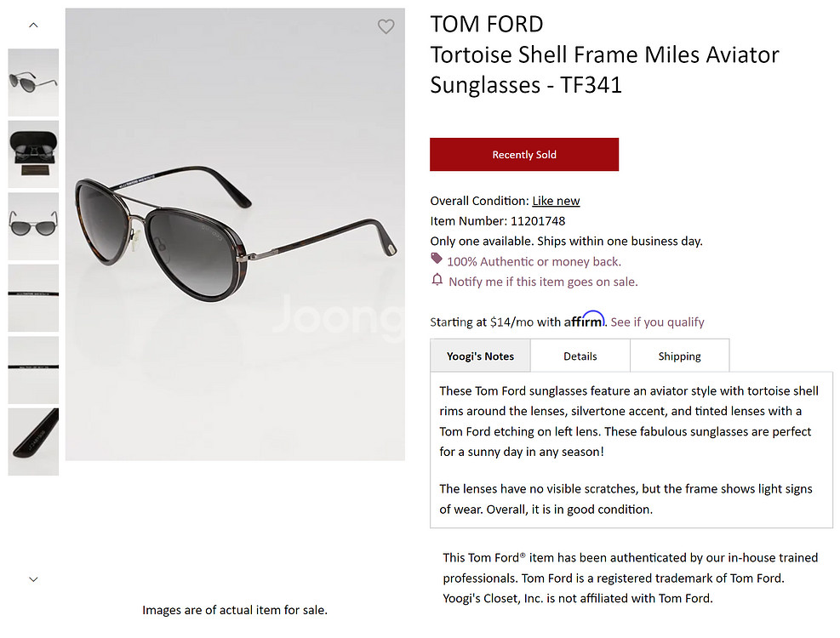Open the sunglasses case thumbnail image
The height and width of the screenshot is (638, 840).
(x=33, y=154)
